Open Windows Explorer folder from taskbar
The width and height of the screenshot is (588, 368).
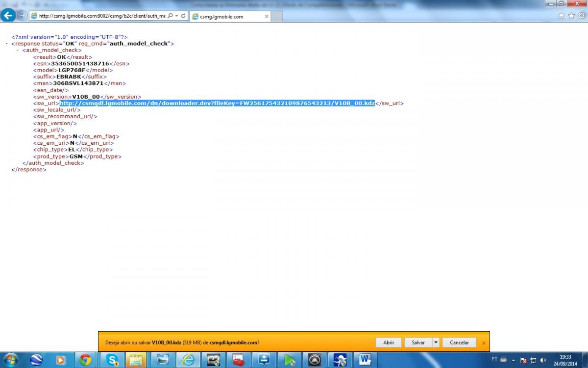click(137, 360)
